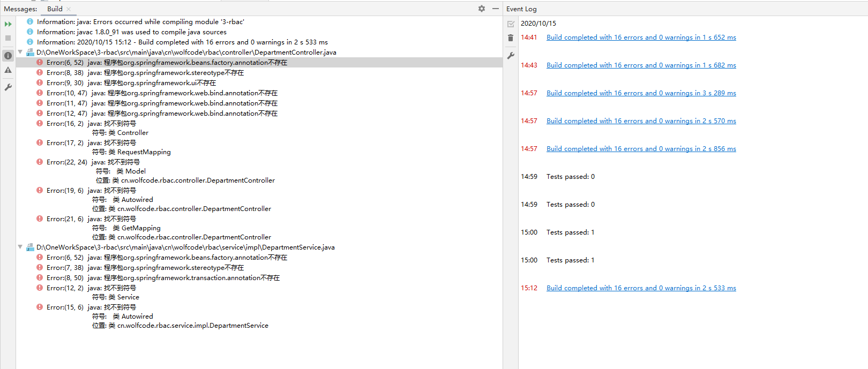Click the 'Event Log' panel title
Viewport: 868px width, 369px height.
[521, 9]
